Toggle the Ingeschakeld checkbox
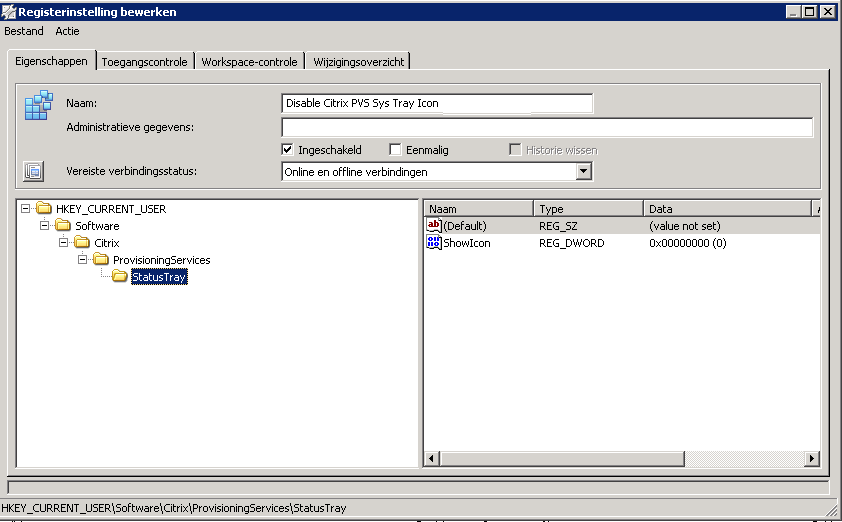This screenshot has width=842, height=522. 287,149
